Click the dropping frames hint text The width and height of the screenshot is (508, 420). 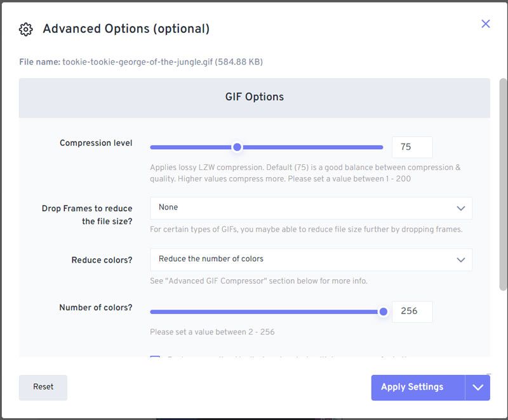pos(306,230)
